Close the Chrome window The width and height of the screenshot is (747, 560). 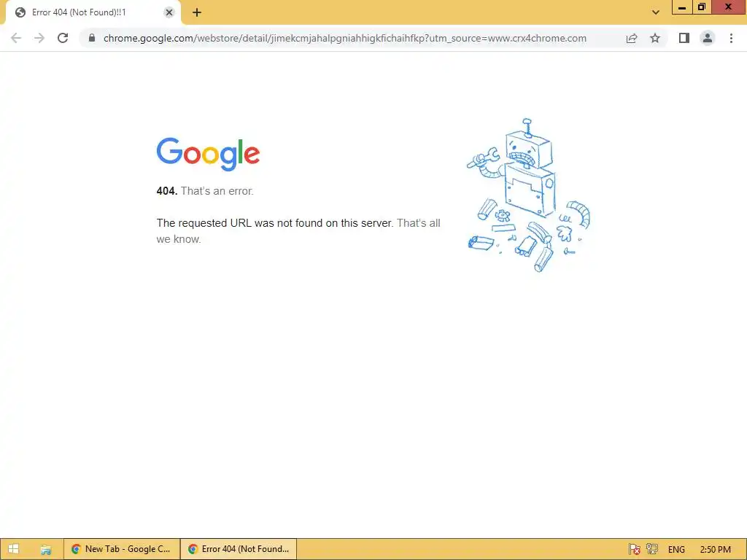[729, 7]
